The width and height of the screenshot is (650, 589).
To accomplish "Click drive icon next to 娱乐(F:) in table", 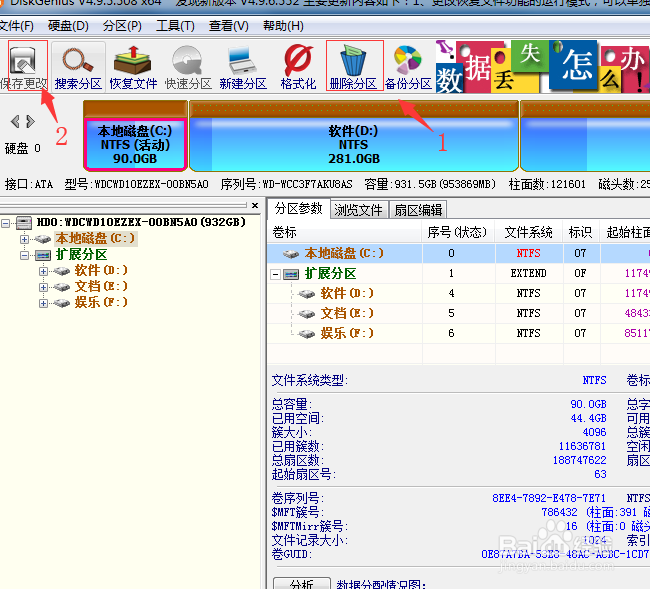I will pyautogui.click(x=307, y=334).
